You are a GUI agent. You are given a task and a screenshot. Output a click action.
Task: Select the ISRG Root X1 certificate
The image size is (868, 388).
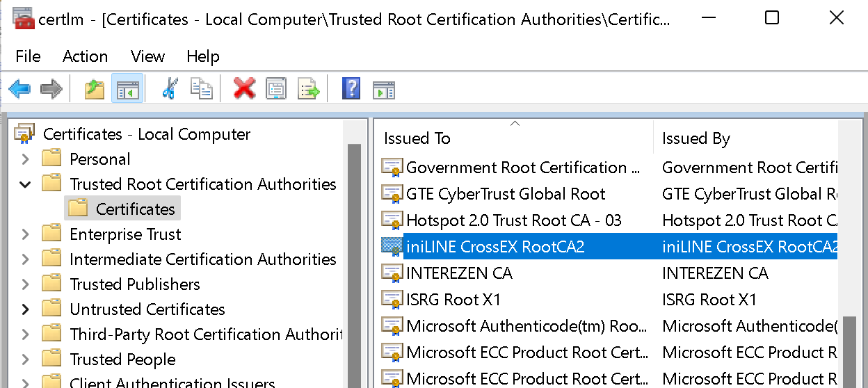pos(453,300)
